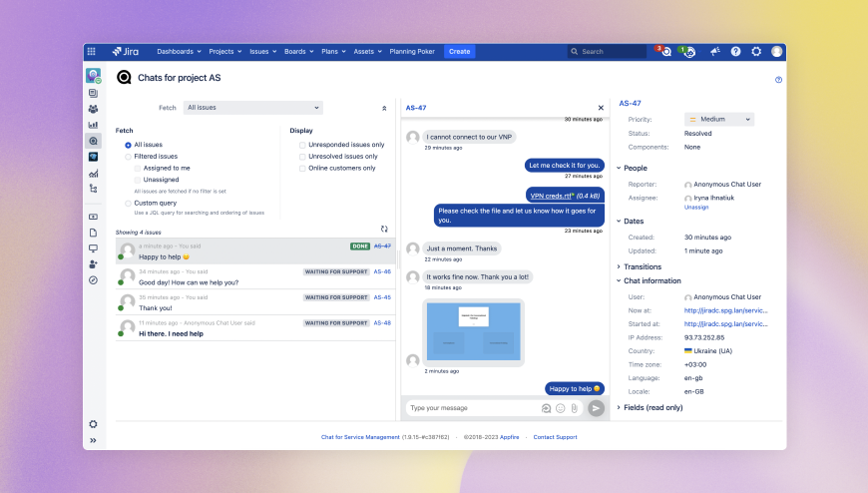Collapse the filter options panel
The height and width of the screenshot is (493, 868).
(x=384, y=109)
